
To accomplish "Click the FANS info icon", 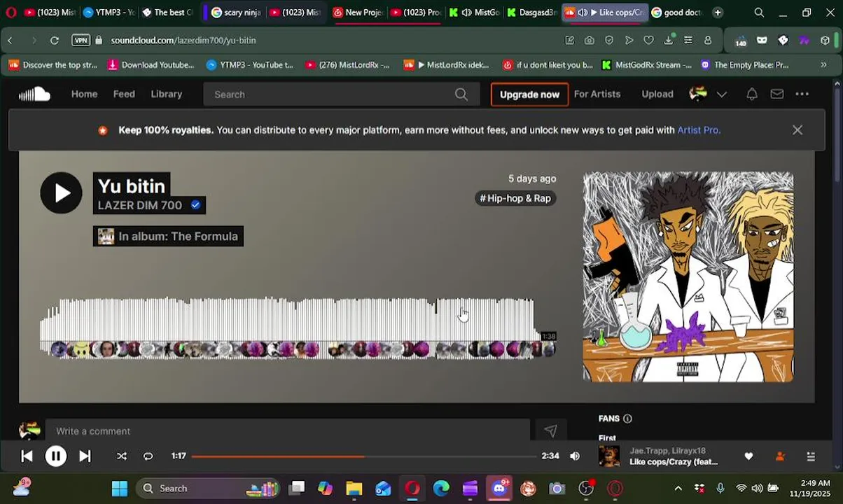I will pyautogui.click(x=627, y=419).
